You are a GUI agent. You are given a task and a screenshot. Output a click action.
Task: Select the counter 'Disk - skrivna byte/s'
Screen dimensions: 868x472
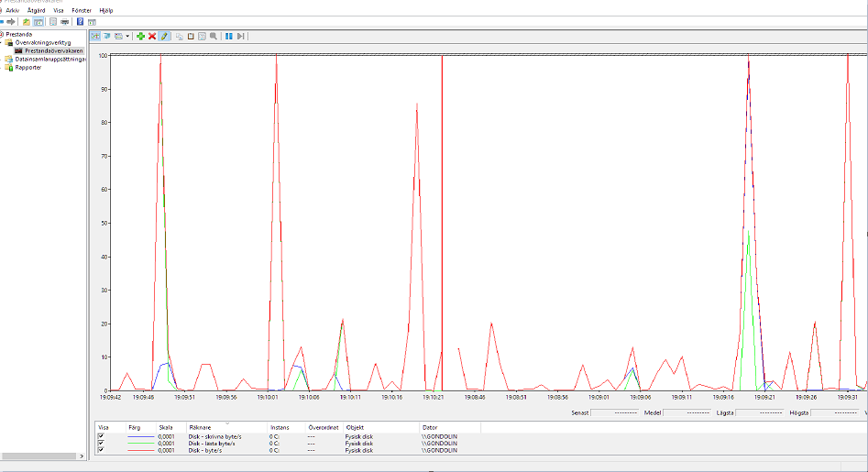(214, 436)
